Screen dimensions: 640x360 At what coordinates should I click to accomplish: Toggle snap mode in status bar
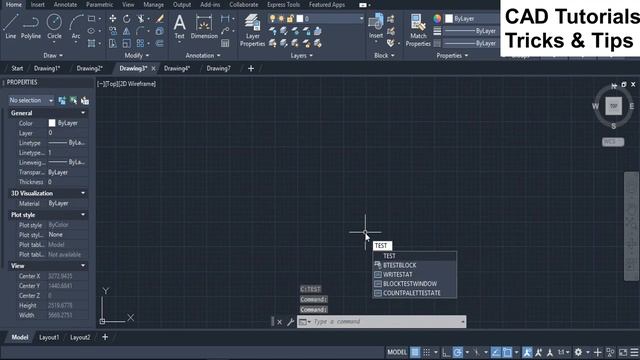[427, 352]
